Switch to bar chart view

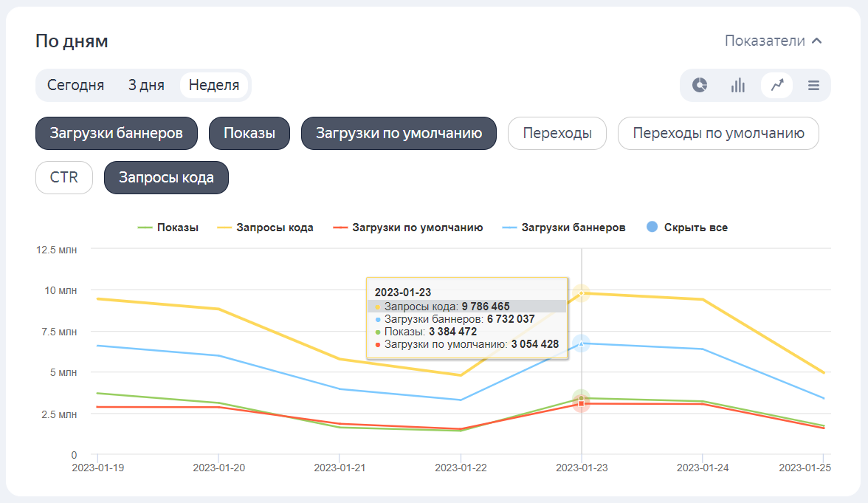tap(737, 85)
